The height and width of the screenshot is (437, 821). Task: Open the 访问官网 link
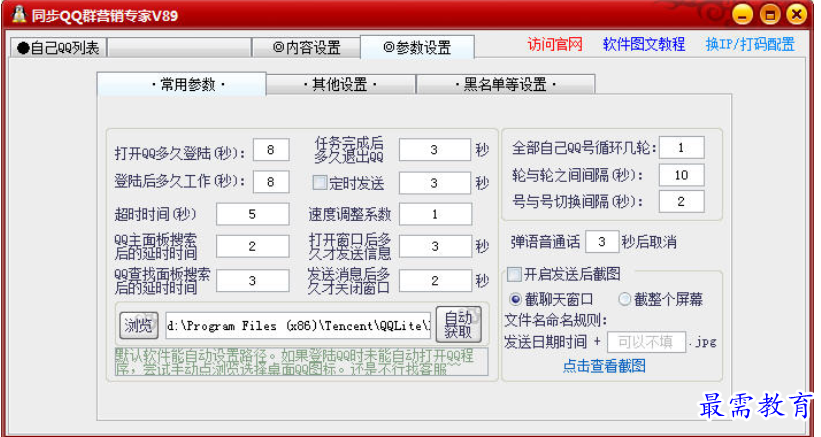click(x=554, y=44)
